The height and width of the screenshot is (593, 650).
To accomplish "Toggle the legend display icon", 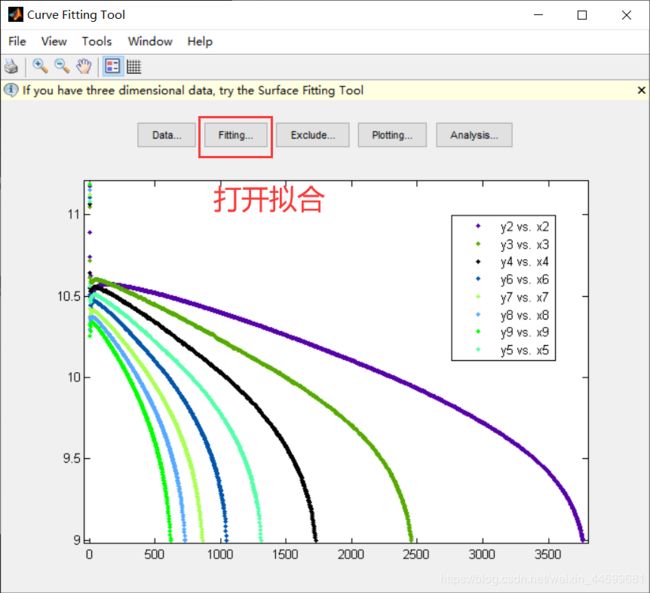I will pos(112,66).
